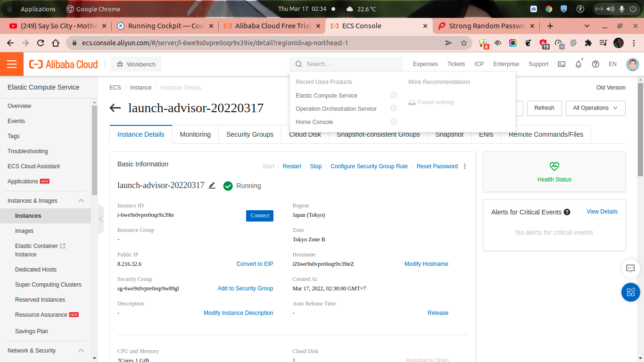Click the blue Connect button
The image size is (644, 362).
click(260, 215)
